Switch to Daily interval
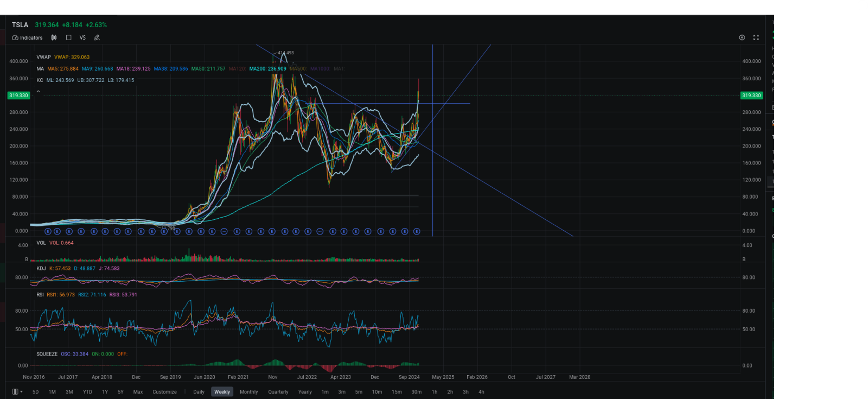 (199, 392)
